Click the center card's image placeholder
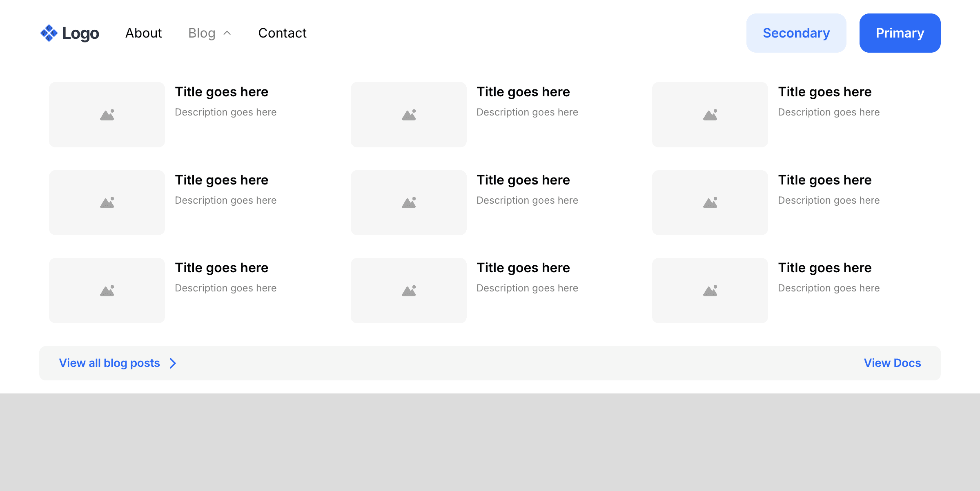Viewport: 980px width, 491px height. click(408, 202)
